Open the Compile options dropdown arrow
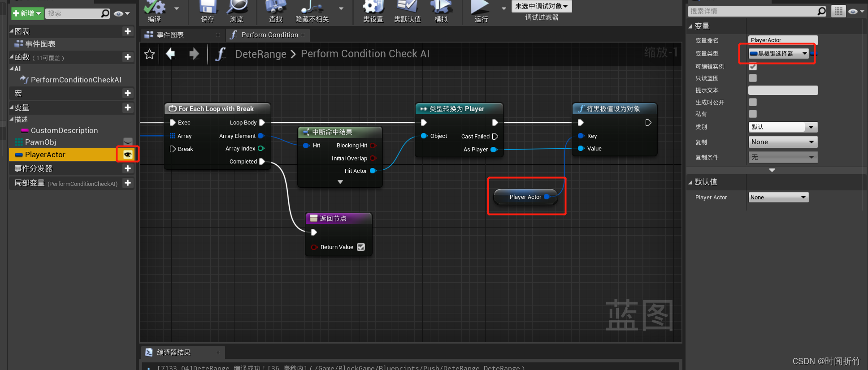The image size is (868, 370). point(176,8)
